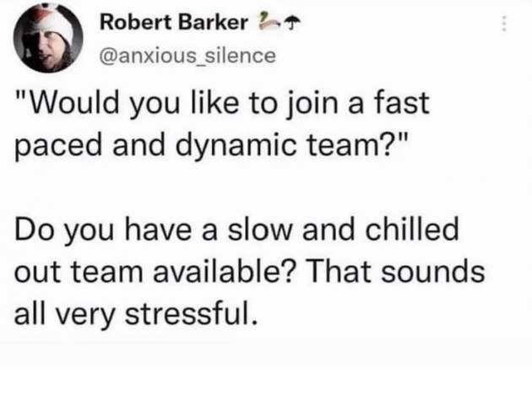Click the line starting "Would you like"
Image resolution: width=532 pixels, height=407 pixels.
click(x=223, y=106)
